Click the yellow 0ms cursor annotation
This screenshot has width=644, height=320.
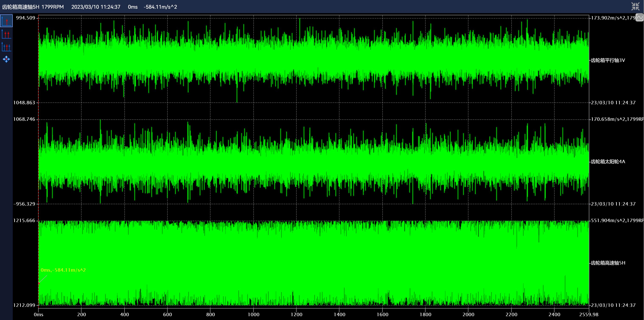pyautogui.click(x=63, y=270)
